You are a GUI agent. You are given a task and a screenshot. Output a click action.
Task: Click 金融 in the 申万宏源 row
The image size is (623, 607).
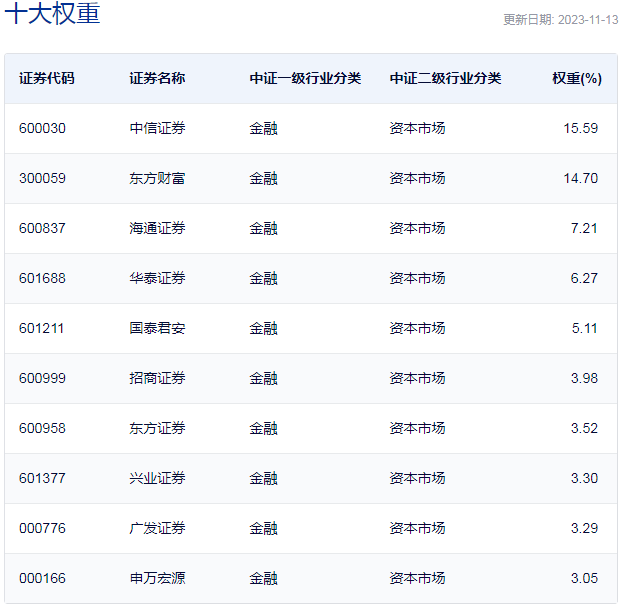click(x=263, y=579)
